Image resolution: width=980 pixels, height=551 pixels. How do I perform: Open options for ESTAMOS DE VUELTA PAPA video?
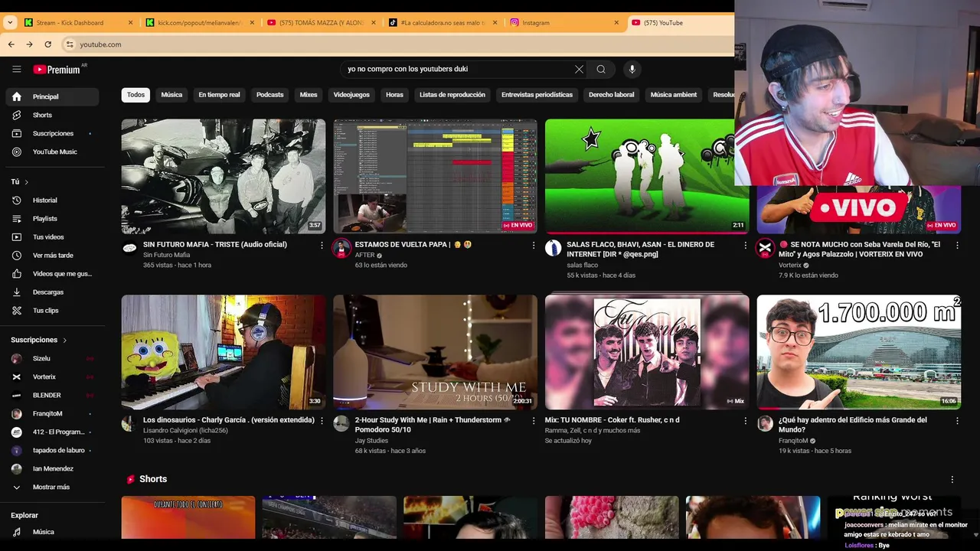click(534, 245)
